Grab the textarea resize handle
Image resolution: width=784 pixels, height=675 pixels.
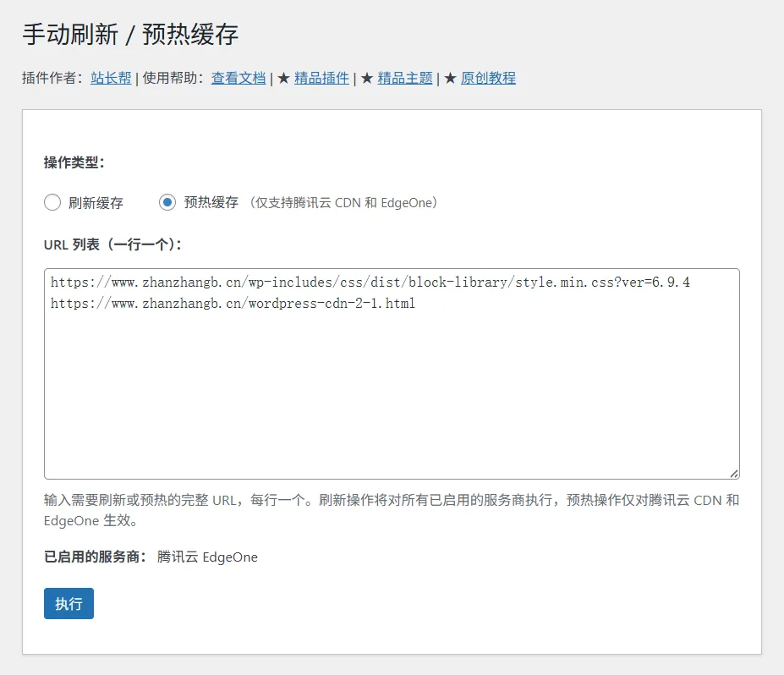click(734, 474)
